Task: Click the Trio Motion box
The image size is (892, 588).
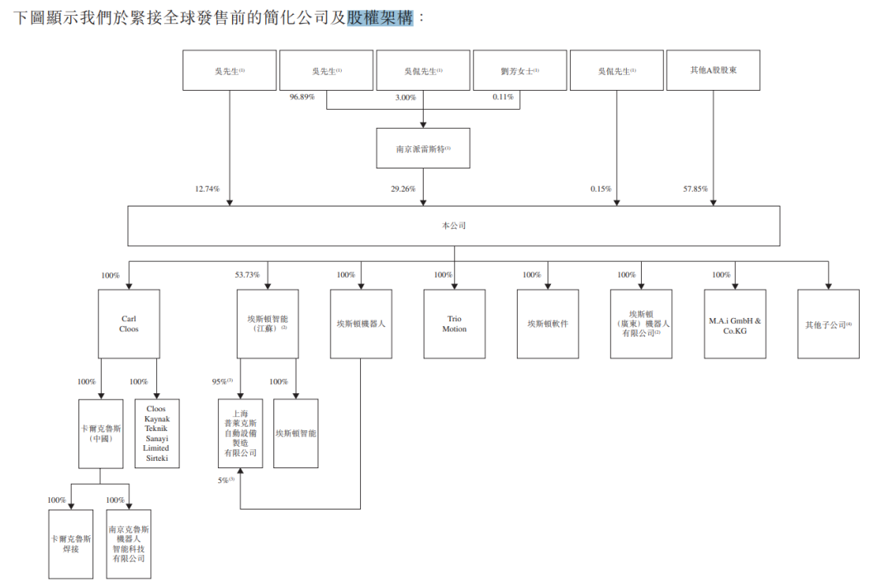Action: tap(454, 324)
